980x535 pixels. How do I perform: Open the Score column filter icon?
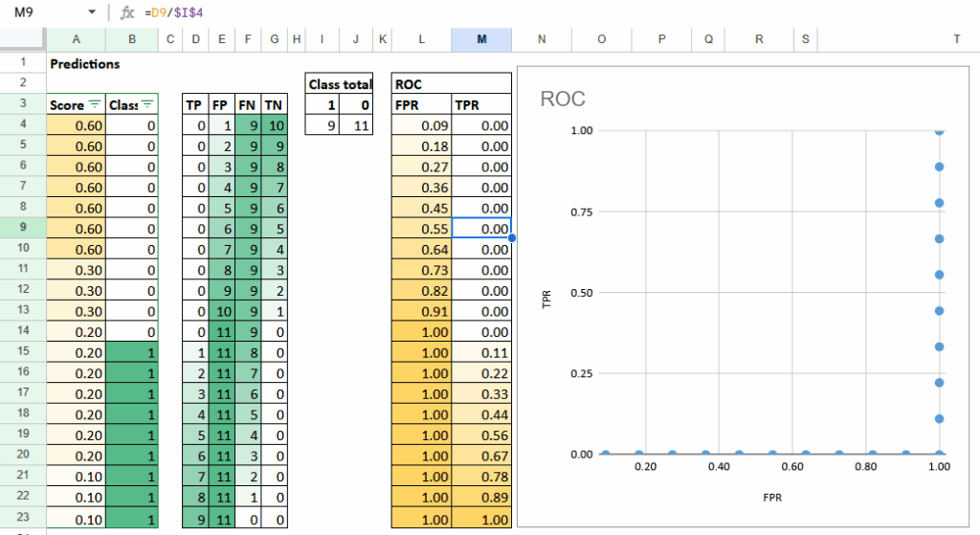click(95, 105)
